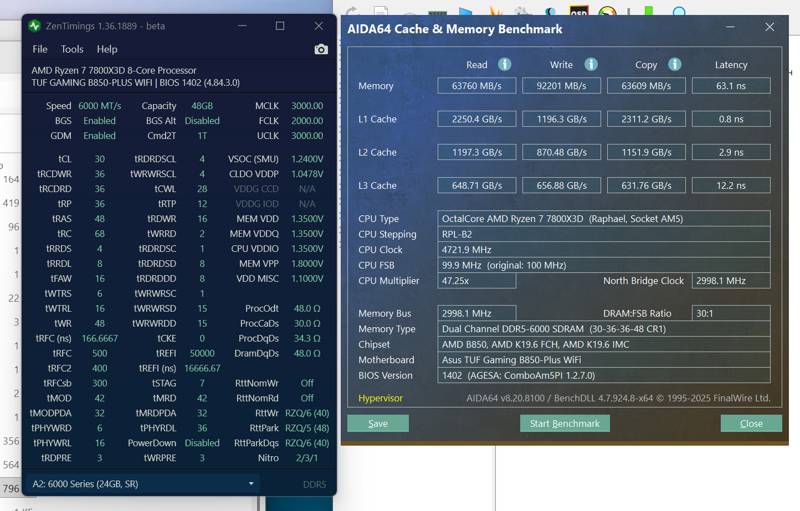The height and width of the screenshot is (511, 800).
Task: Select the CPU Type field text
Action: 604,219
